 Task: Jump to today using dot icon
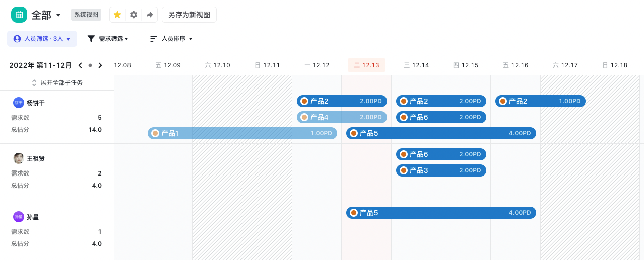pyautogui.click(x=90, y=65)
